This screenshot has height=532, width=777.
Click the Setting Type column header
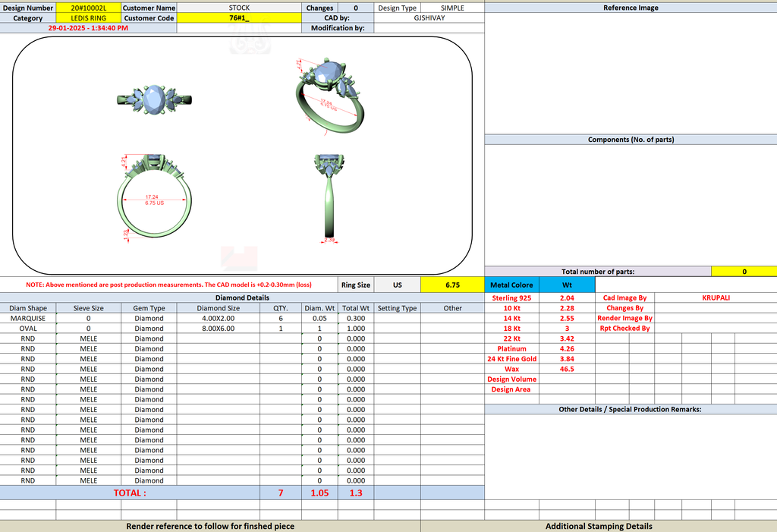(x=397, y=308)
